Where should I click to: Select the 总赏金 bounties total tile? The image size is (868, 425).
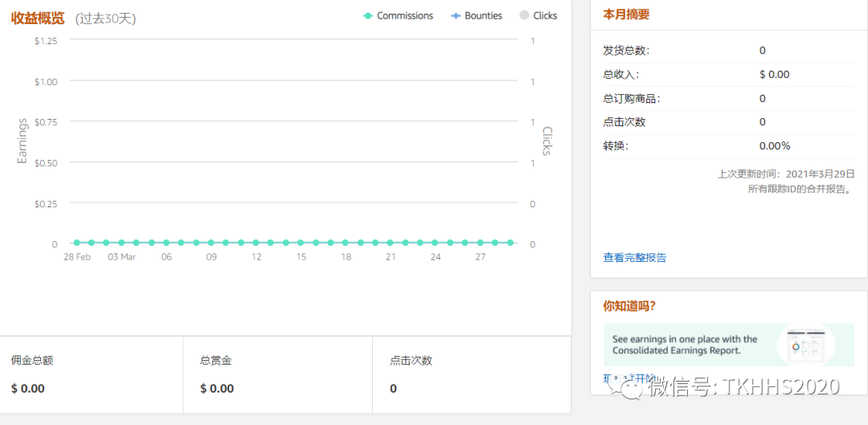[278, 375]
